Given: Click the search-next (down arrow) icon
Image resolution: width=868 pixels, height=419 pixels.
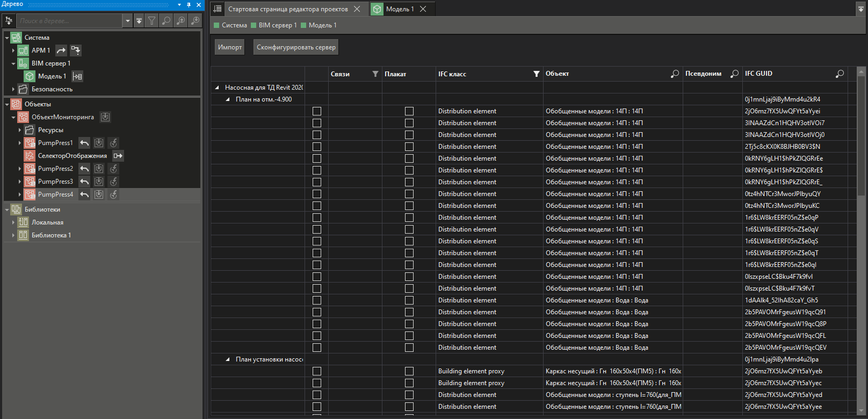Looking at the screenshot, I should point(196,21).
